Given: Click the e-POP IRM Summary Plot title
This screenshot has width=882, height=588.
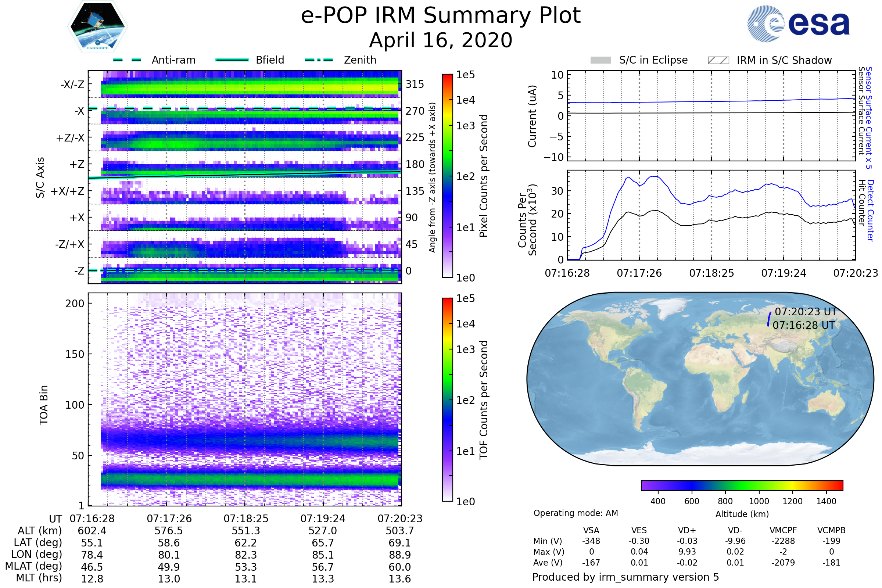Looking at the screenshot, I should click(441, 16).
